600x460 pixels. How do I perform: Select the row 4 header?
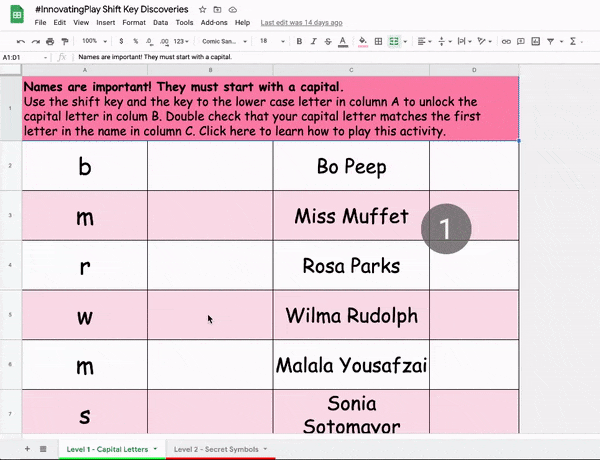click(x=10, y=265)
